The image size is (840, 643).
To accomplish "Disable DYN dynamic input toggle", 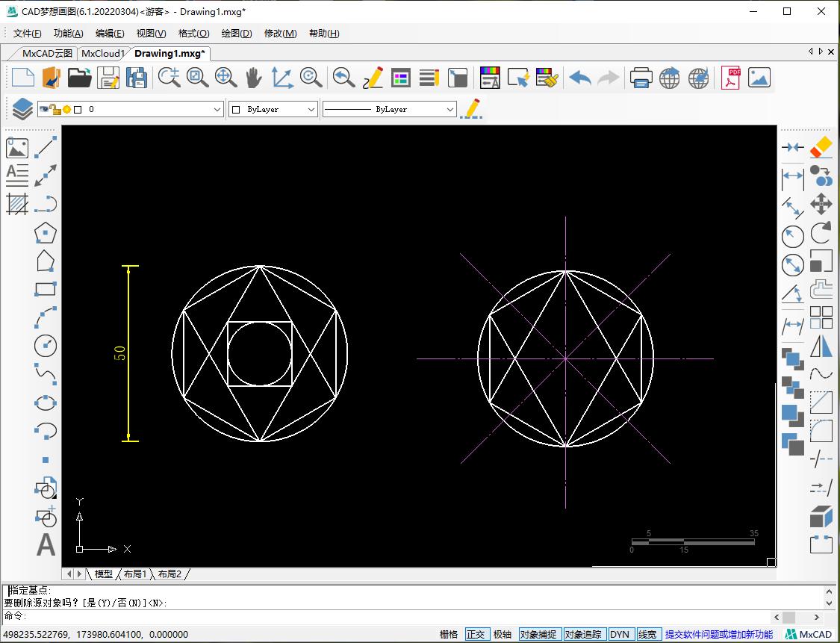I will tap(620, 634).
